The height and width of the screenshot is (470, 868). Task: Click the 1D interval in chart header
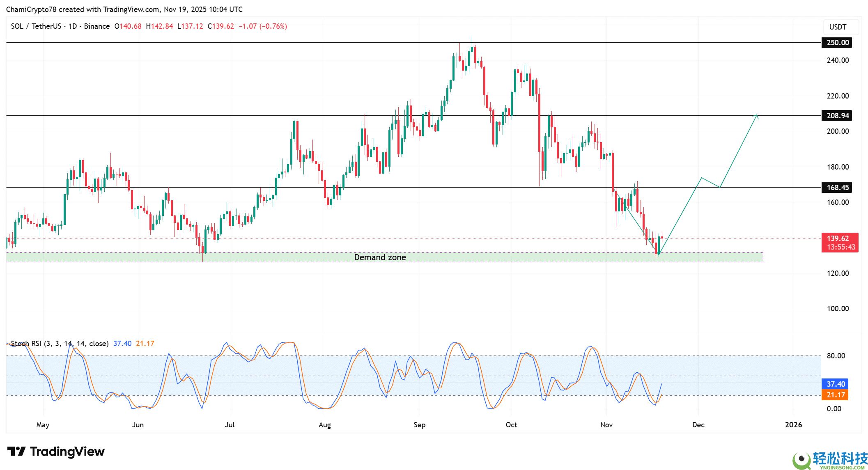(73, 26)
